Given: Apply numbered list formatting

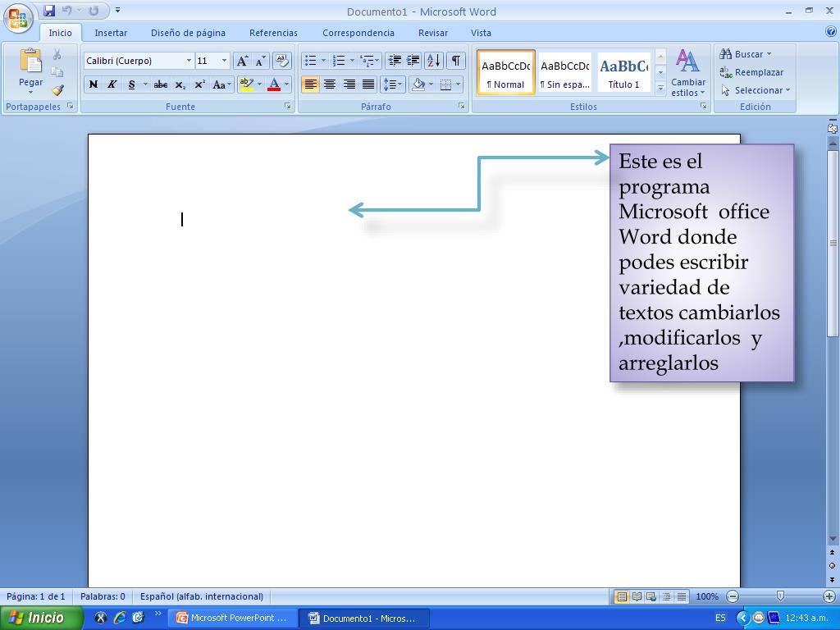Looking at the screenshot, I should point(339,61).
